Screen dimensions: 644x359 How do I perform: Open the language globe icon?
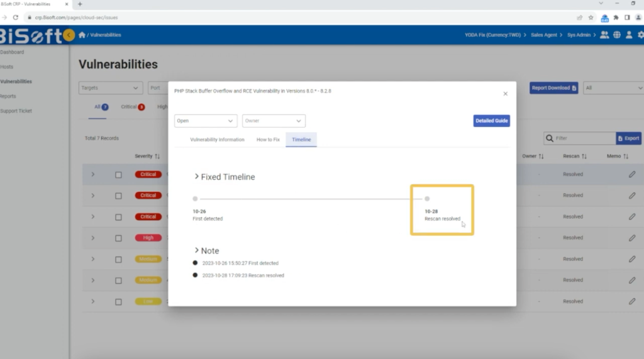[617, 35]
